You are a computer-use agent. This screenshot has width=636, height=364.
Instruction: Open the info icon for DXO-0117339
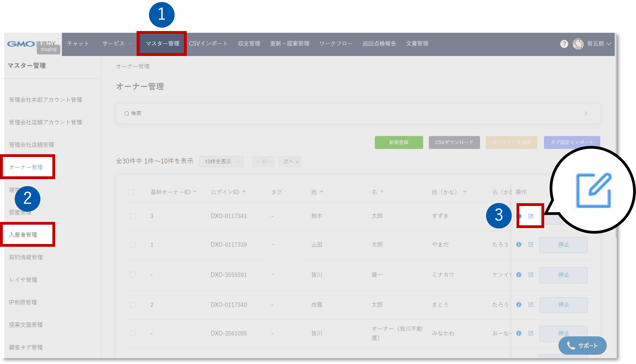[519, 245]
